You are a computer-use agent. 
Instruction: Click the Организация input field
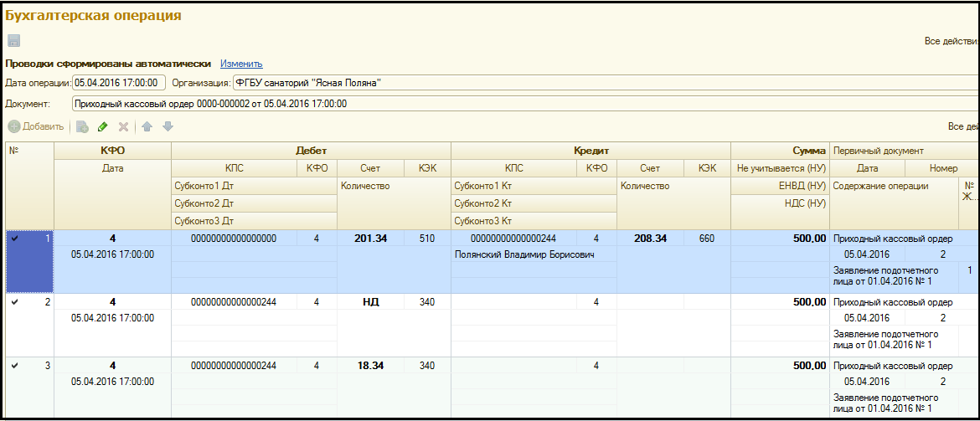(605, 83)
